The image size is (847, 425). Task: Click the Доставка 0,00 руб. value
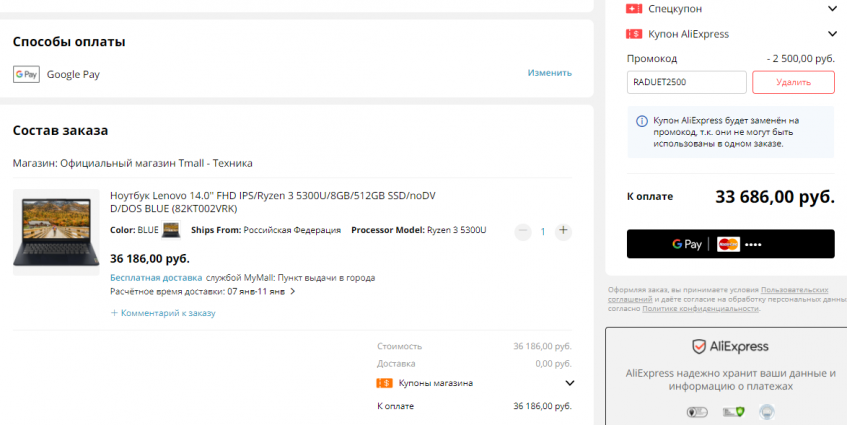pyautogui.click(x=553, y=364)
